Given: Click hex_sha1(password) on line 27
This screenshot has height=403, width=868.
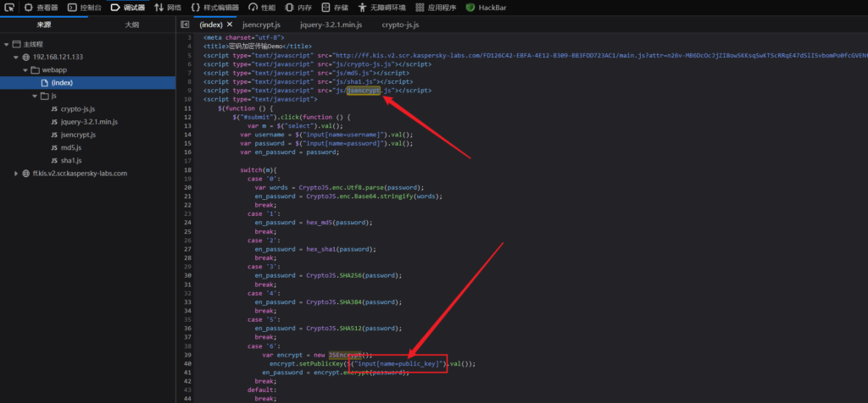Looking at the screenshot, I should point(341,249).
